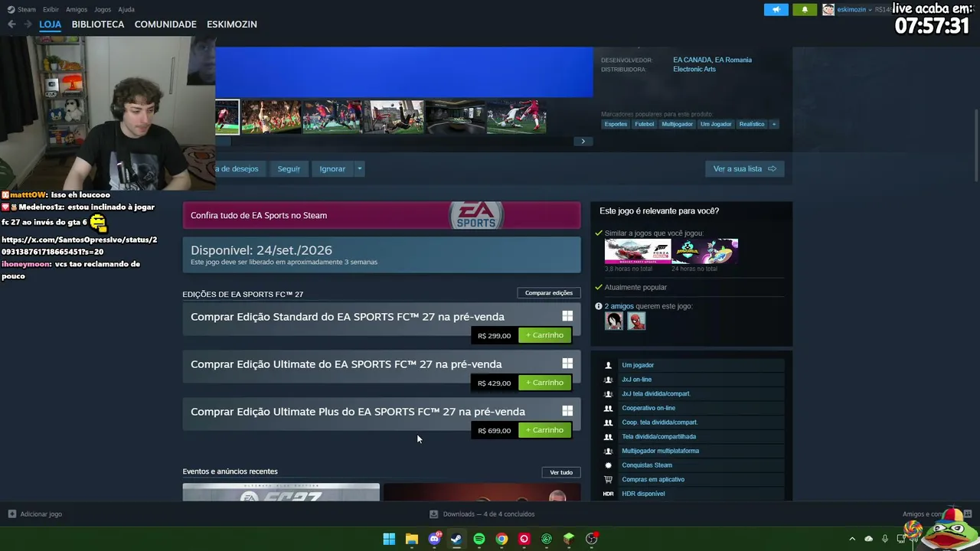Image resolution: width=980 pixels, height=551 pixels.
Task: Open the Ajuda menu
Action: (x=126, y=9)
